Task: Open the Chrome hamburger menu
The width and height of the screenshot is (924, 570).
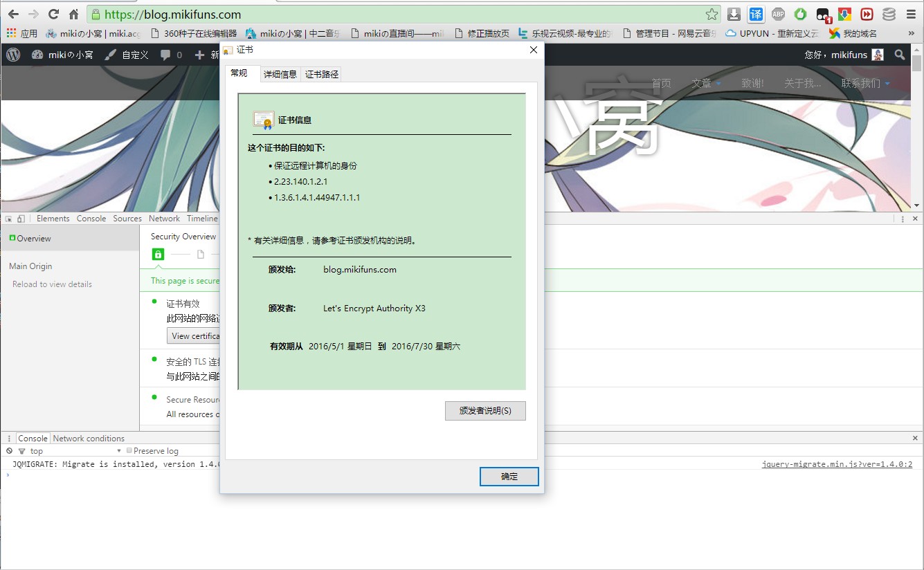Action: [x=911, y=14]
